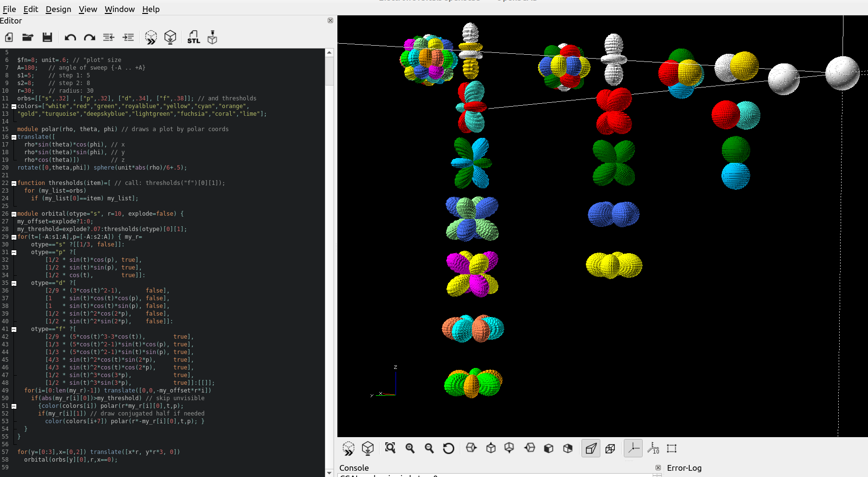Screen dimensions: 868x477
Task: Switch to Left view
Action: [x=529, y=448]
